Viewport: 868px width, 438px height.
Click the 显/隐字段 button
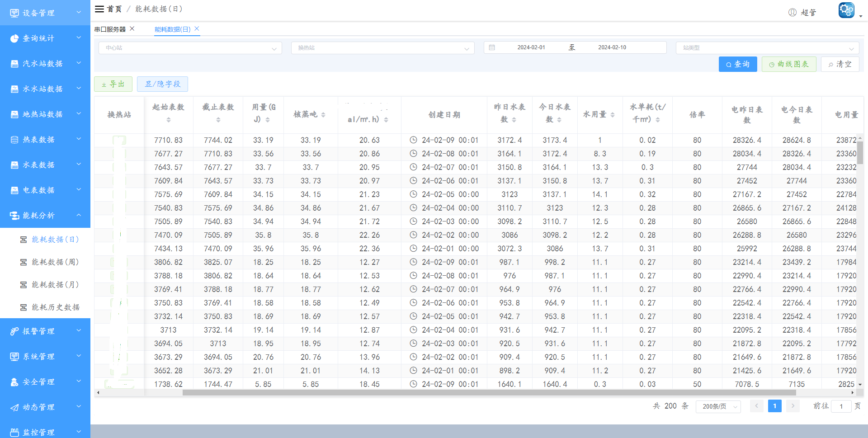162,84
